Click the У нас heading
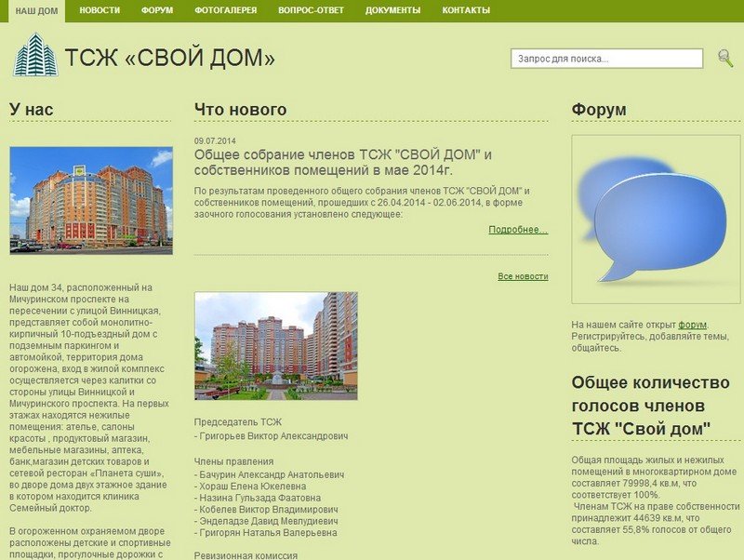The image size is (744, 560). pyautogui.click(x=32, y=109)
